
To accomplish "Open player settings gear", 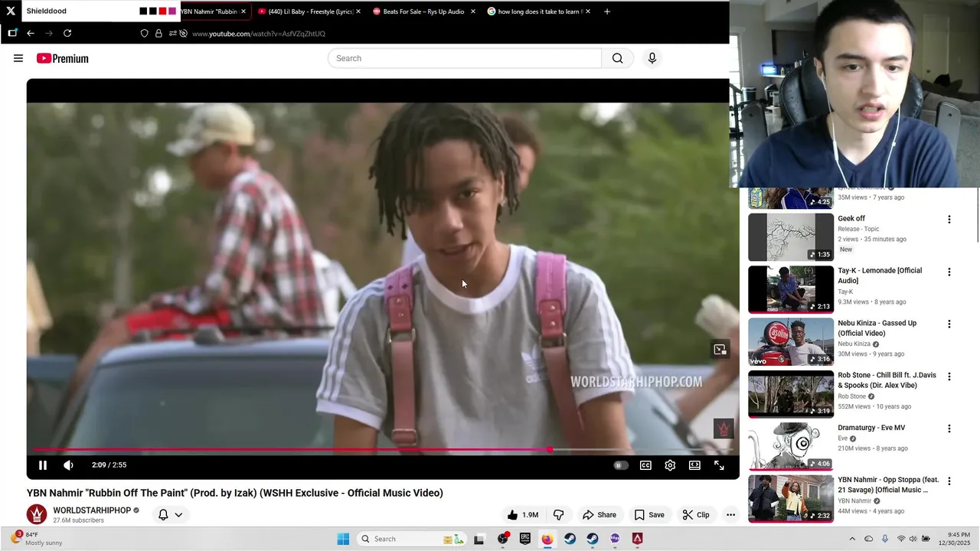I will coord(670,465).
